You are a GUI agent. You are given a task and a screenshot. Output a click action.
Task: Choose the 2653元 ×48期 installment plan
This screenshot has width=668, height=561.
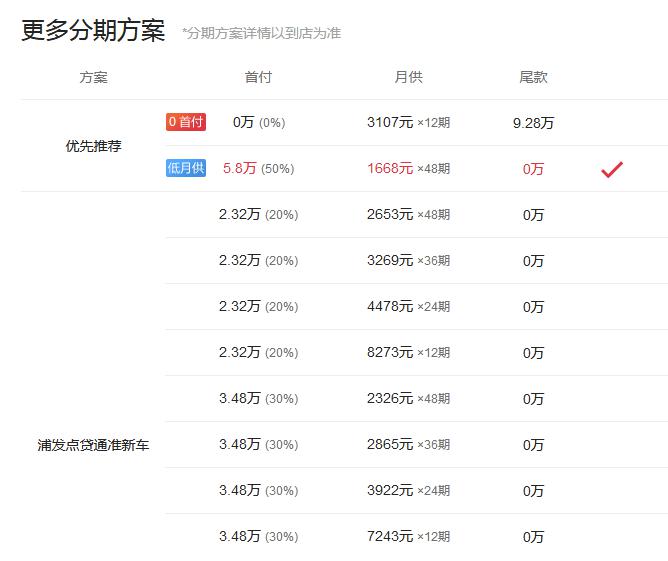coord(408,215)
